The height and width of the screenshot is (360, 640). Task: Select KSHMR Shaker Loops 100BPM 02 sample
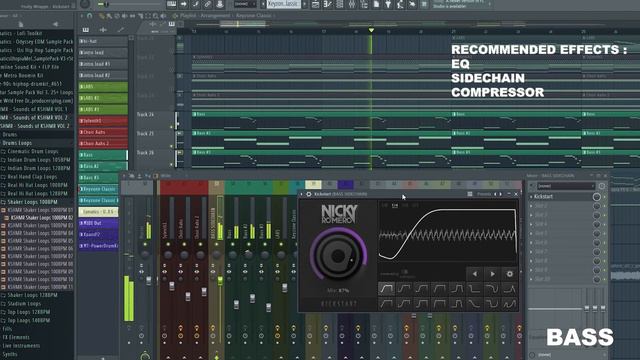[39, 218]
